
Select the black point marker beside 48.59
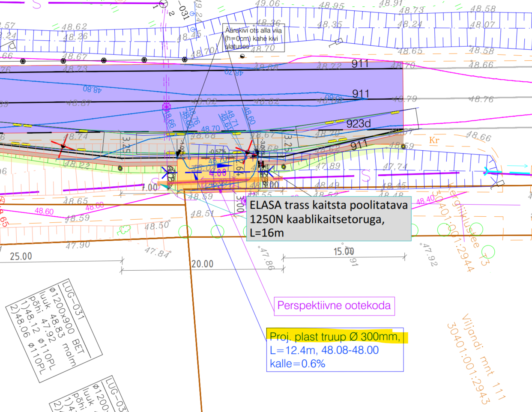[403, 146]
